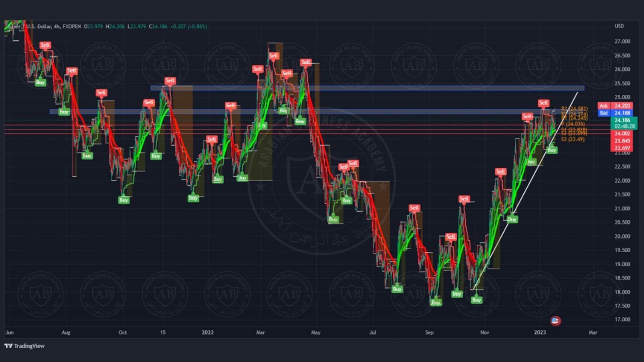
Task: Click 17.500 on the price axis
Action: pyautogui.click(x=622, y=306)
